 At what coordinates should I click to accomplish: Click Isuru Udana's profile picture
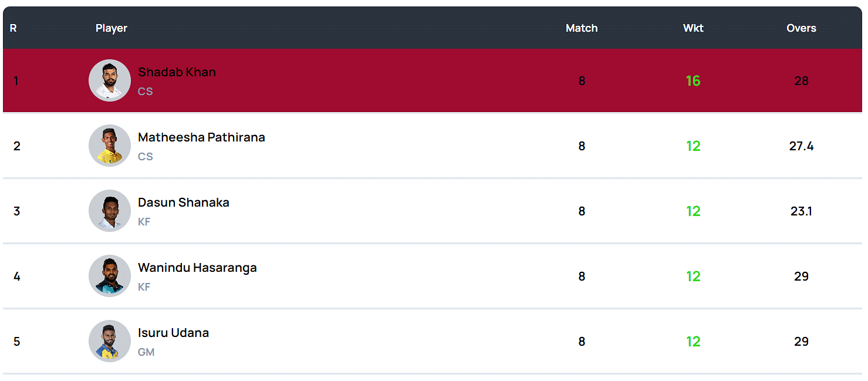click(110, 341)
